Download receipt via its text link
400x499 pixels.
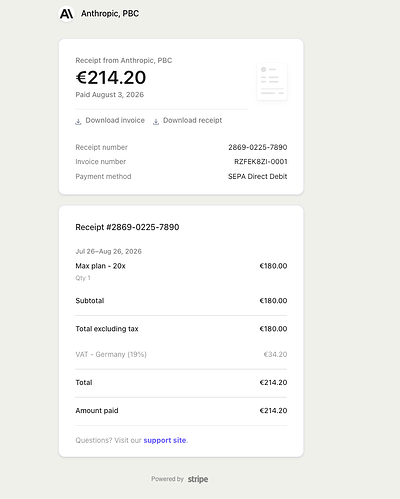click(x=192, y=120)
